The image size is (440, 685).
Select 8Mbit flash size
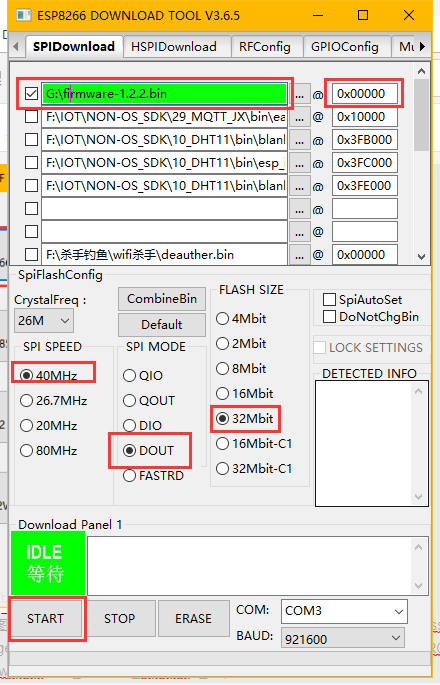[241, 368]
